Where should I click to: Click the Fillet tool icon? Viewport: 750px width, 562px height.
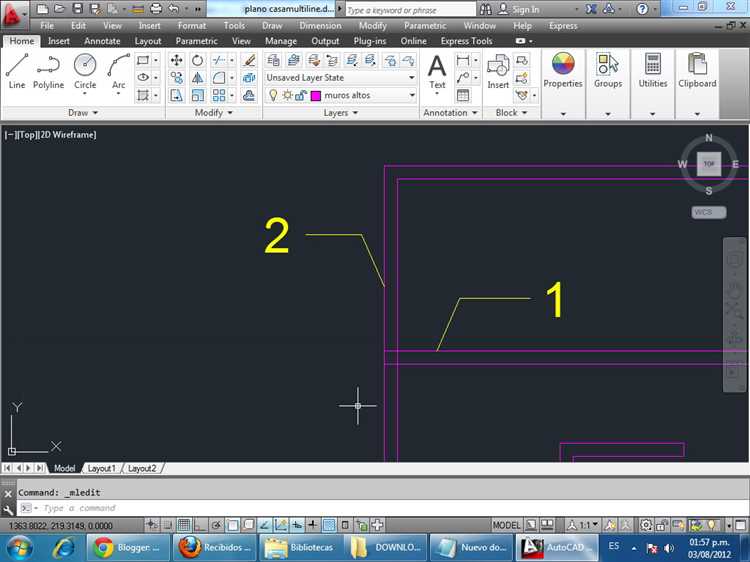tap(219, 77)
